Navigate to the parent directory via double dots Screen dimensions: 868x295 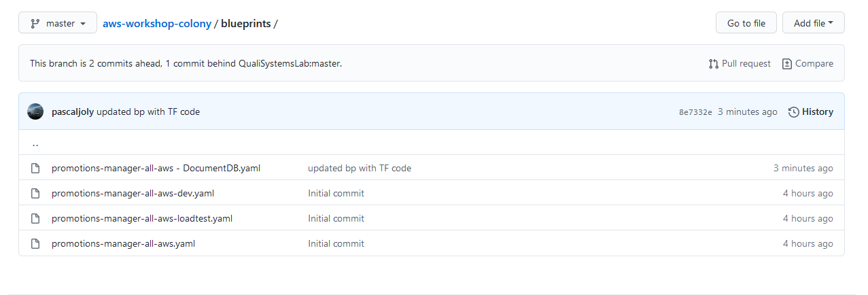(35, 143)
